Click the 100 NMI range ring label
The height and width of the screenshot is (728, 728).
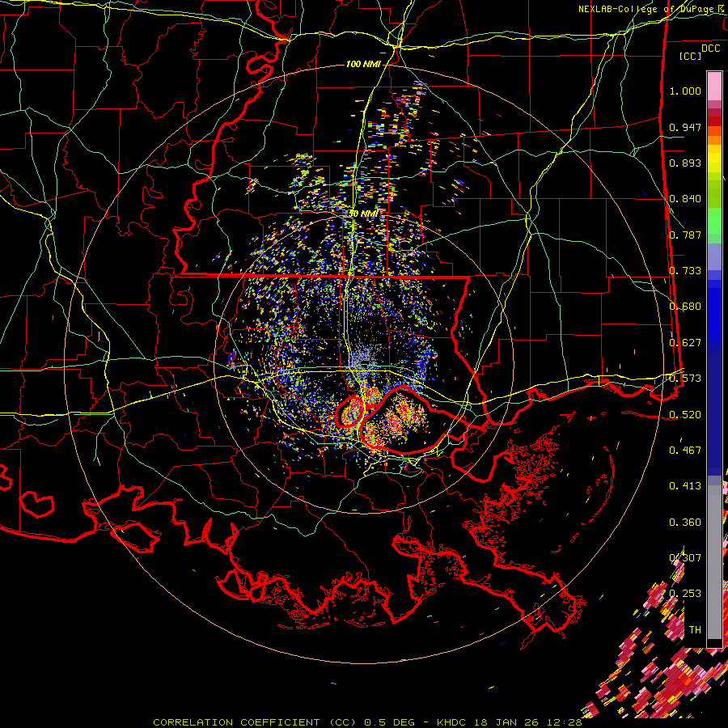[363, 64]
